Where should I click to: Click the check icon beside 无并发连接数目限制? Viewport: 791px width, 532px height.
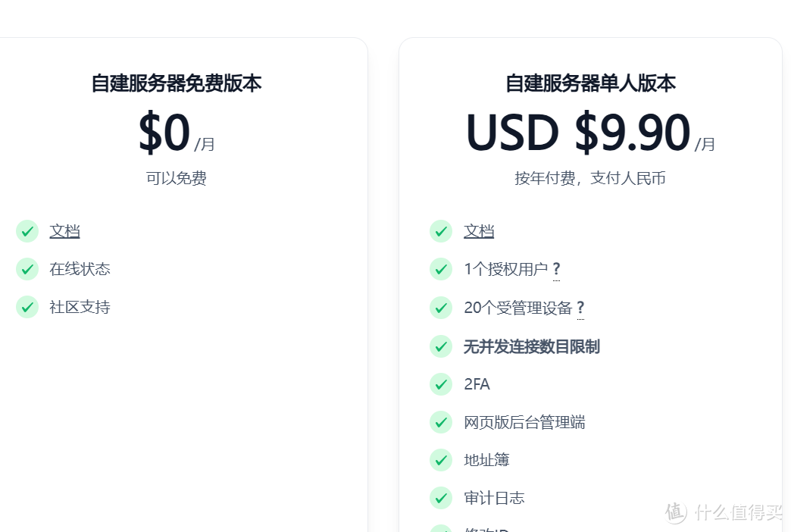point(441,346)
